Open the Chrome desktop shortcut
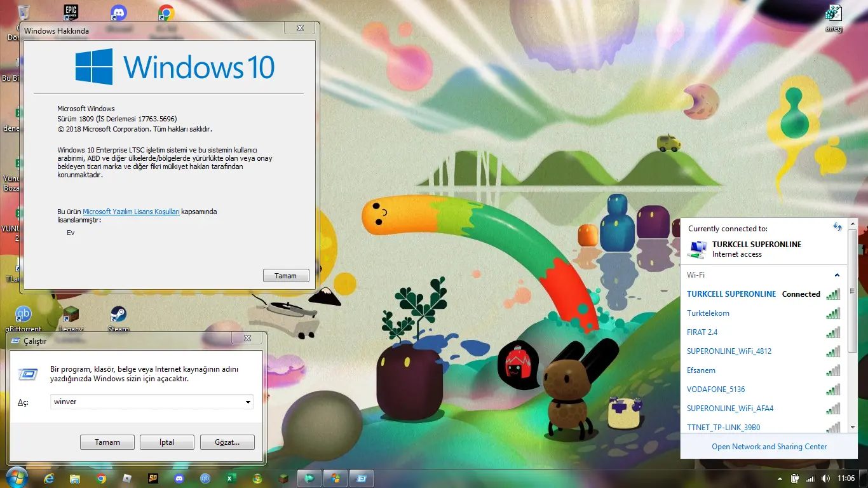The width and height of the screenshot is (868, 488). (166, 14)
